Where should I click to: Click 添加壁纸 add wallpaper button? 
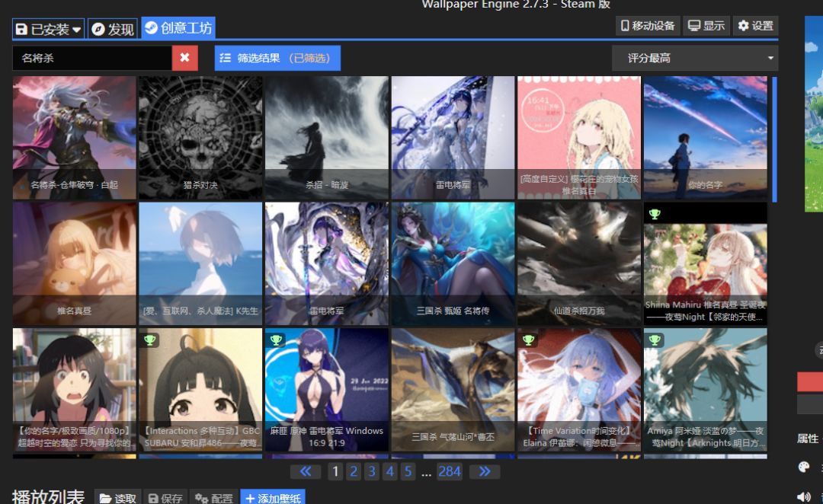pos(273,497)
